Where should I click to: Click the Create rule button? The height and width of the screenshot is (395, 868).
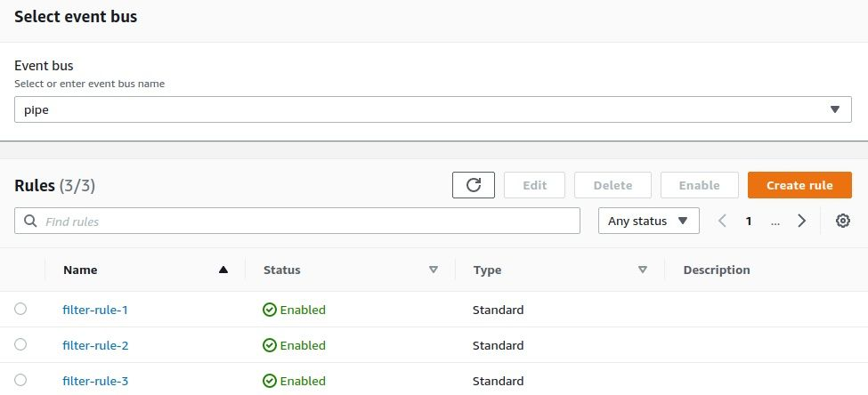click(x=799, y=185)
